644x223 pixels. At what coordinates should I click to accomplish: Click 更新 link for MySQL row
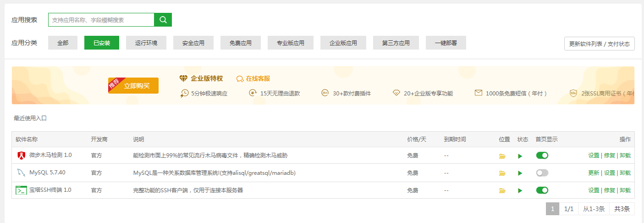coord(594,173)
